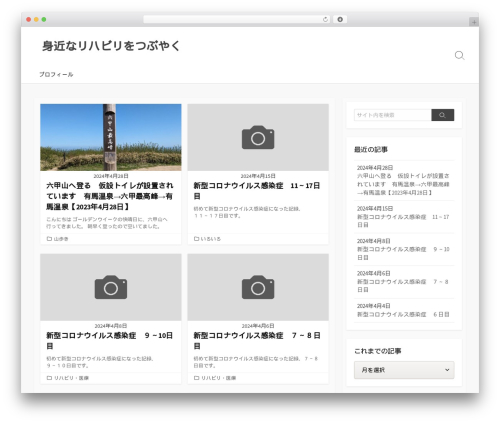Open the 新型コロナウイルス感染症 7－8日目 card title
The height and width of the screenshot is (423, 500).
(257, 341)
